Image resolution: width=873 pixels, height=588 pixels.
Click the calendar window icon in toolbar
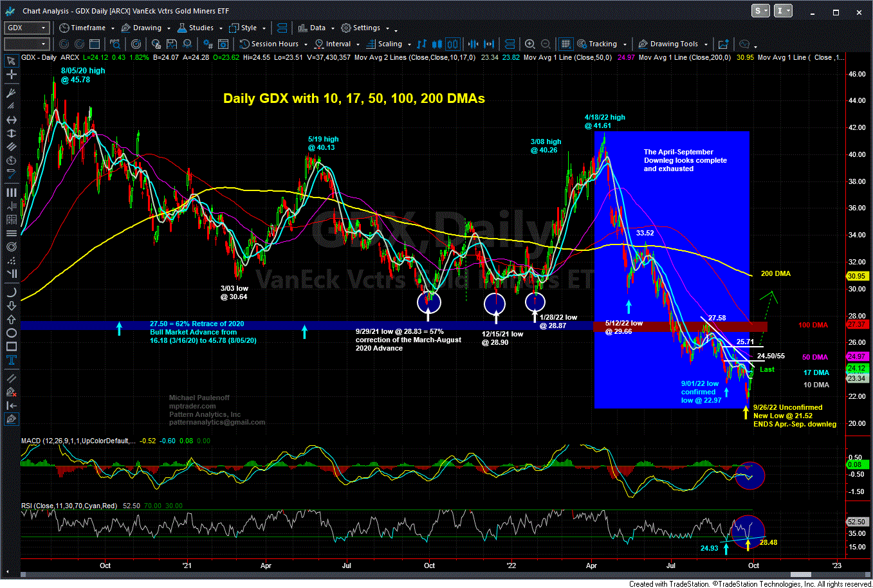pos(94,44)
